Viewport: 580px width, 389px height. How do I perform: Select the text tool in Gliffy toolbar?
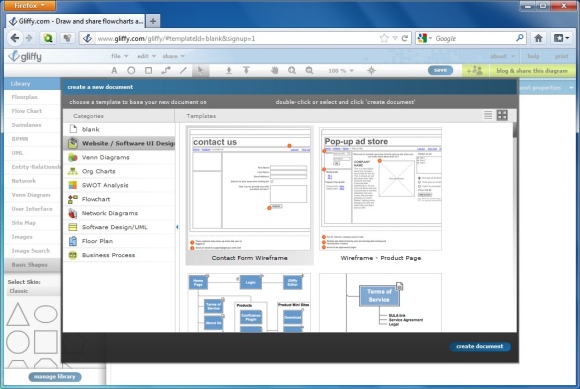(x=114, y=70)
